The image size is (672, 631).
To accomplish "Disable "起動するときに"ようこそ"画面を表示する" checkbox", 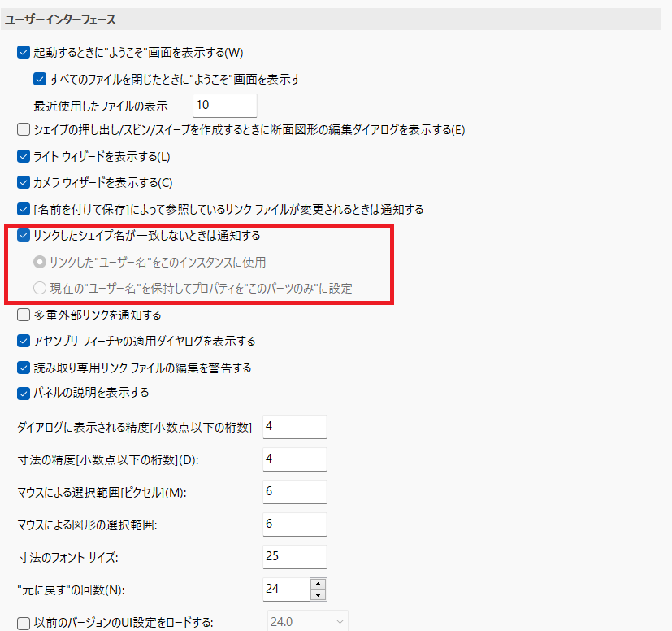I will coord(23,51).
